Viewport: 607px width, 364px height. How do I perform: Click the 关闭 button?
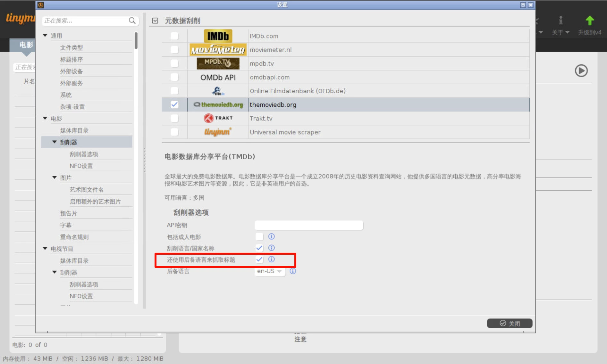pos(510,323)
